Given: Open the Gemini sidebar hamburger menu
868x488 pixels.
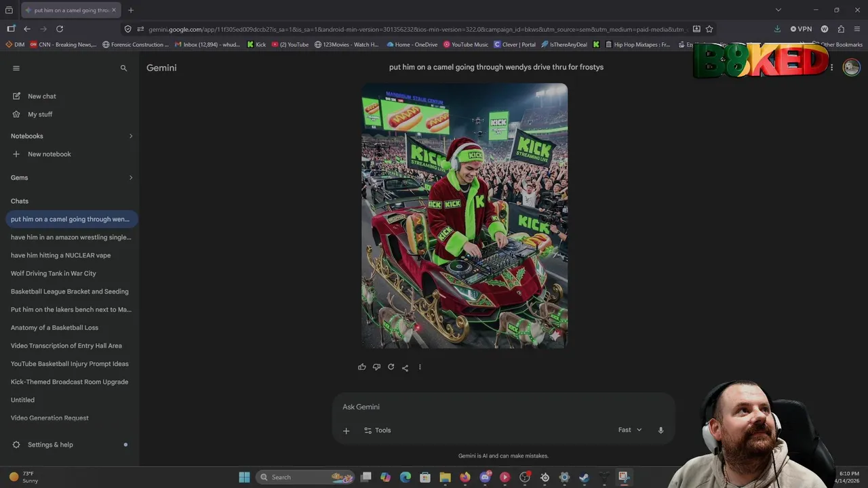Looking at the screenshot, I should click(16, 68).
